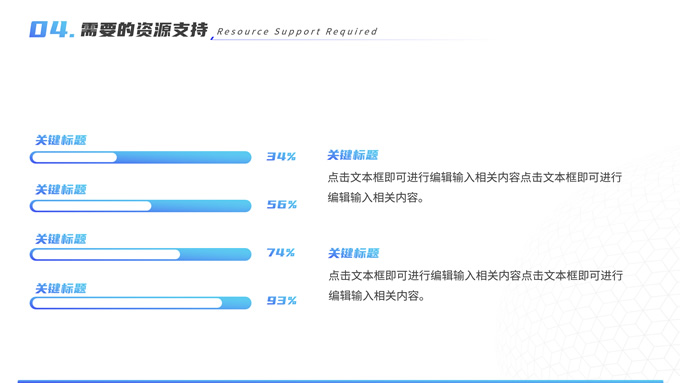The width and height of the screenshot is (680, 383).
Task: Select 关键标题 label above 56% bar
Action: [61, 190]
